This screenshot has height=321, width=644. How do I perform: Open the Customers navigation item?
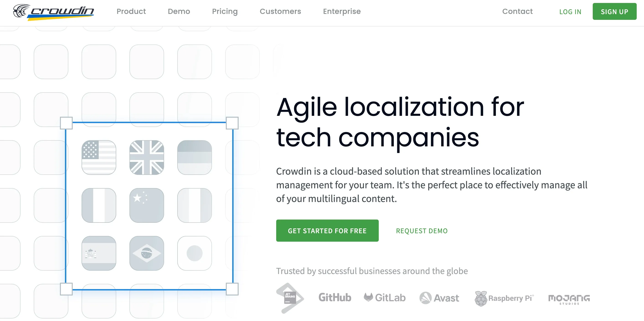[280, 11]
